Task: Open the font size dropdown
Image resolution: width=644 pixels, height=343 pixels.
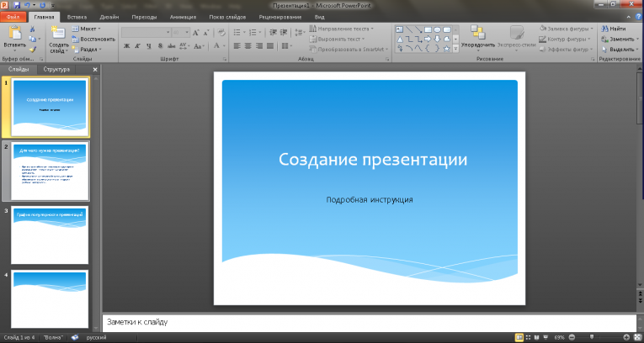Action: click(x=187, y=33)
